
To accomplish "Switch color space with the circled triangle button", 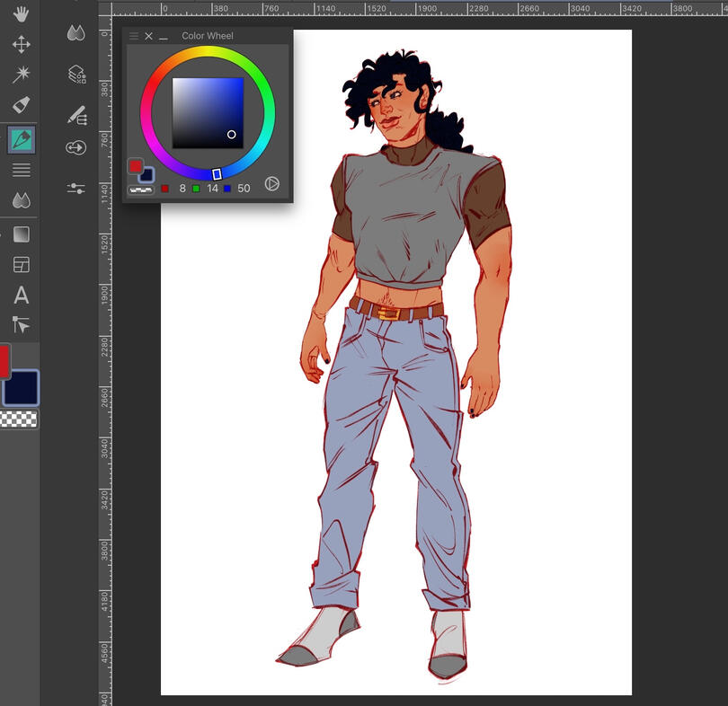I will click(x=272, y=184).
